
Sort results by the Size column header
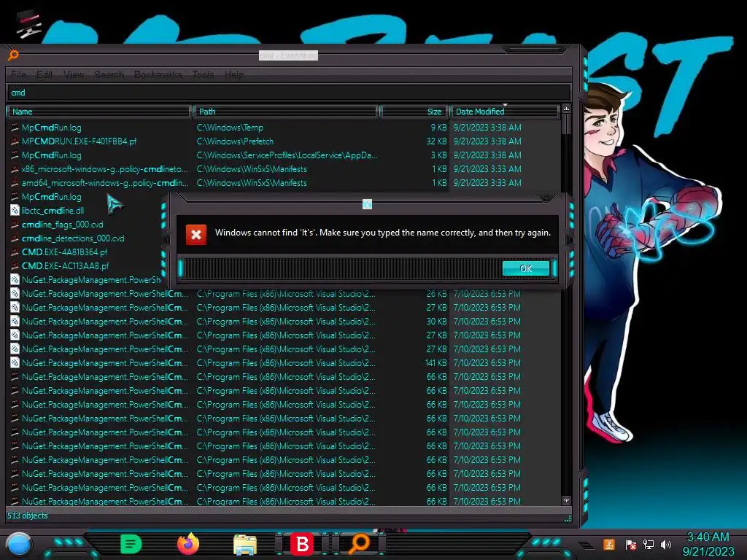pyautogui.click(x=414, y=112)
